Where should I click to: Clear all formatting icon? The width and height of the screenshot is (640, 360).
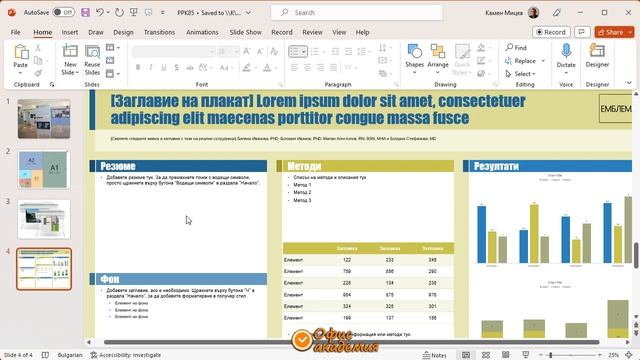coord(274,51)
